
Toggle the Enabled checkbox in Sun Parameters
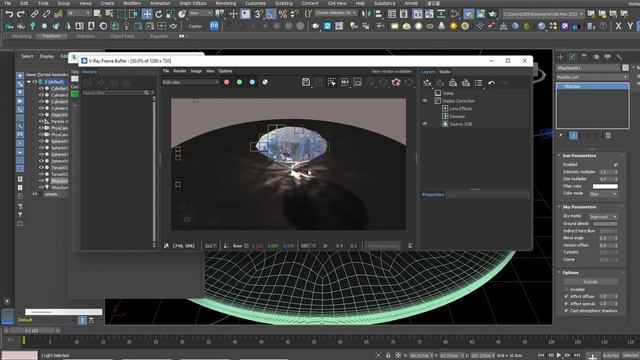[616, 164]
